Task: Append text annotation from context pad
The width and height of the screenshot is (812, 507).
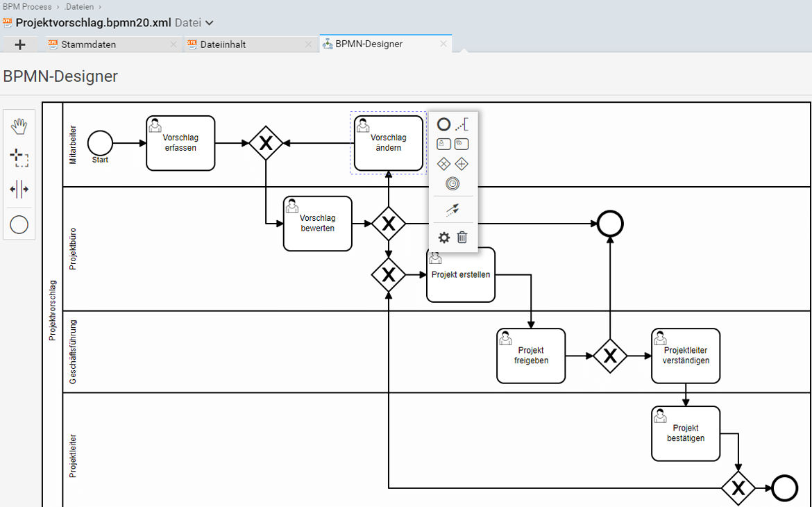Action: [462, 125]
